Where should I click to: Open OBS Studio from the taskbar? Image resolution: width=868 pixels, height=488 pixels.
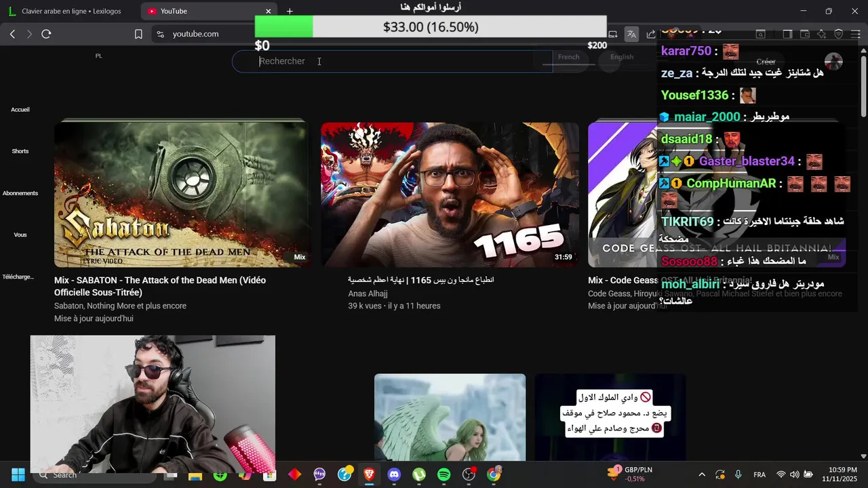click(x=469, y=474)
